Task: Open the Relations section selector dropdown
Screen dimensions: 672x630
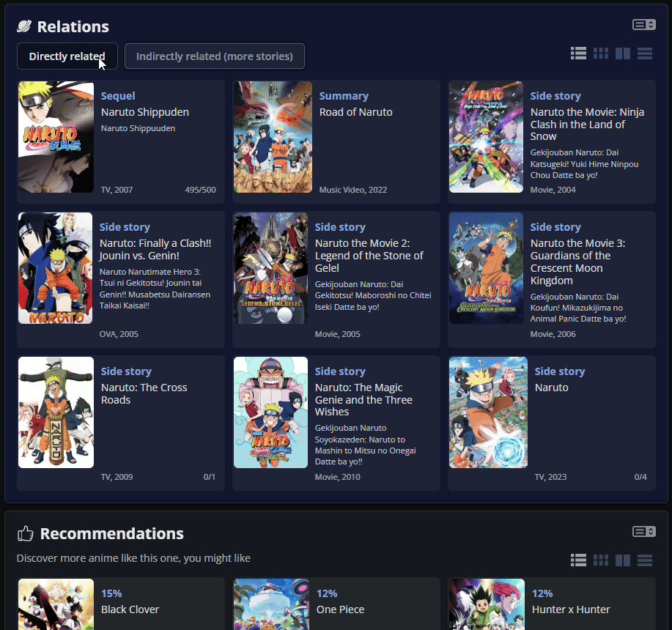Action: pyautogui.click(x=644, y=25)
